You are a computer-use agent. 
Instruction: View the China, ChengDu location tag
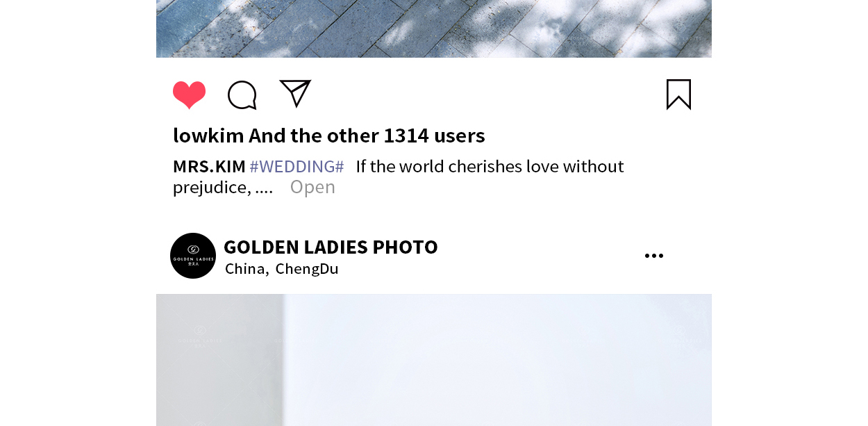click(282, 269)
